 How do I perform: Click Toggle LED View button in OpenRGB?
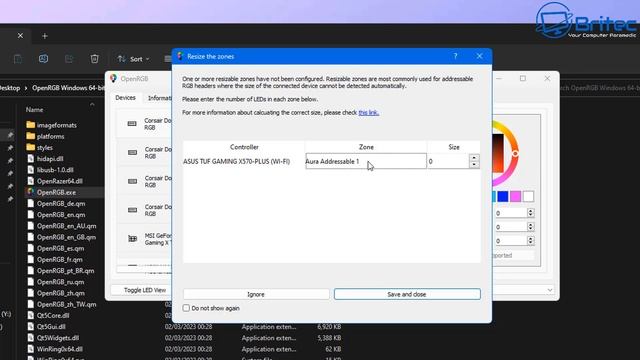tap(144, 290)
